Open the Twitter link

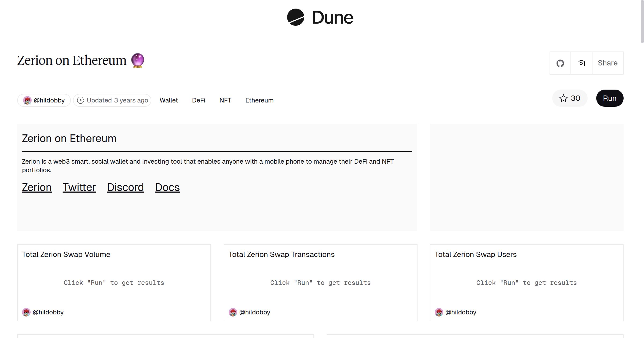tap(79, 187)
